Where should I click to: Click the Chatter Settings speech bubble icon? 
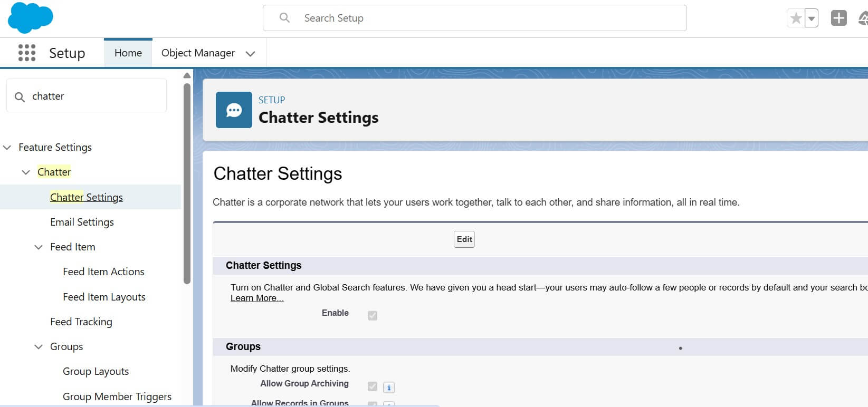tap(234, 110)
